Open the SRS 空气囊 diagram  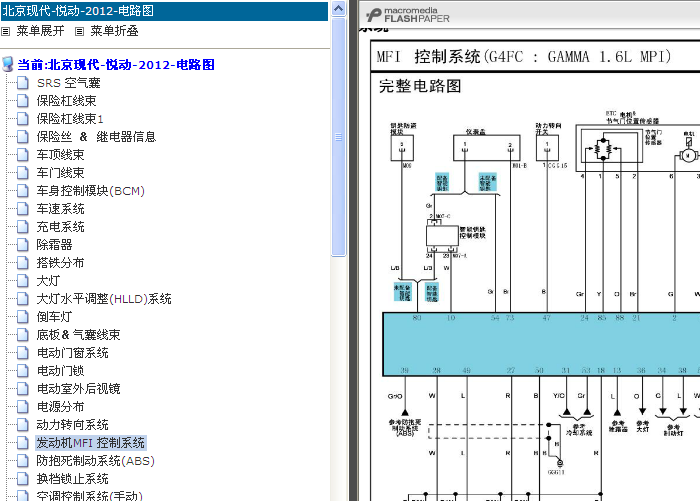click(x=69, y=83)
